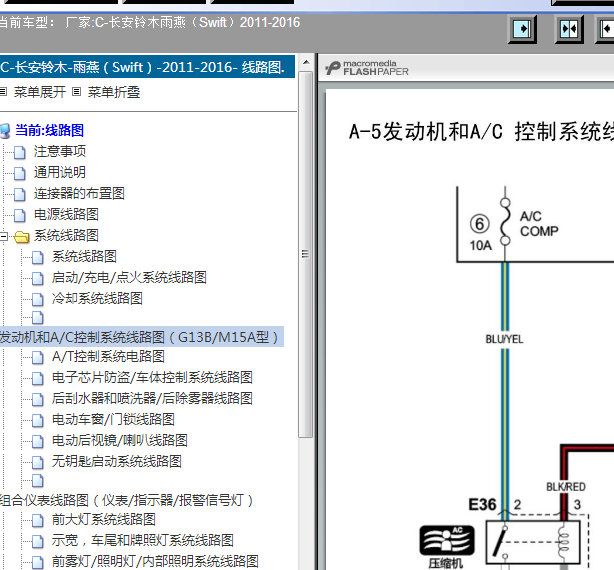Click the open folder icon for 系统线路图
Viewport: 614px width, 570px height.
(22, 236)
